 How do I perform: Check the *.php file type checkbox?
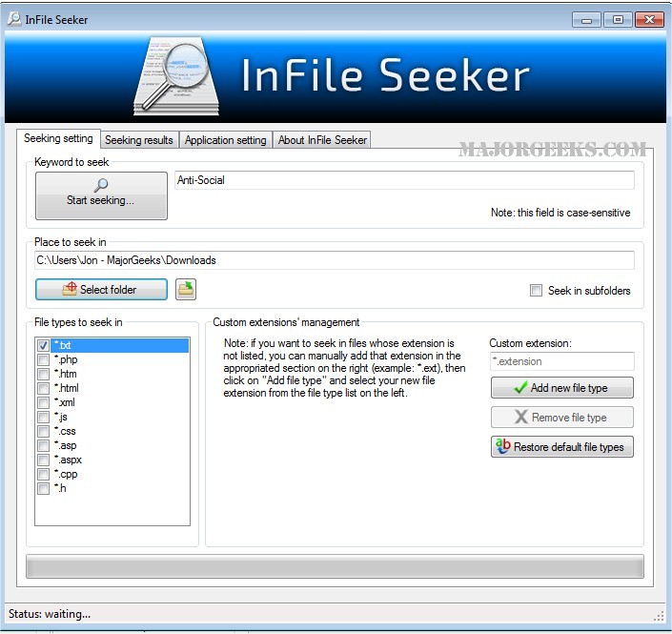43,359
